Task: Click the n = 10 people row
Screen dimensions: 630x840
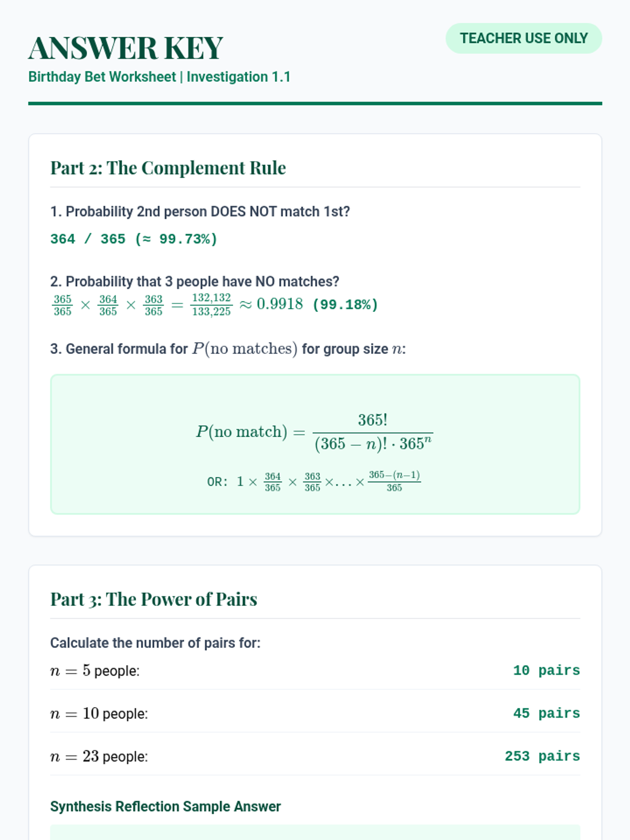Action: (315, 713)
